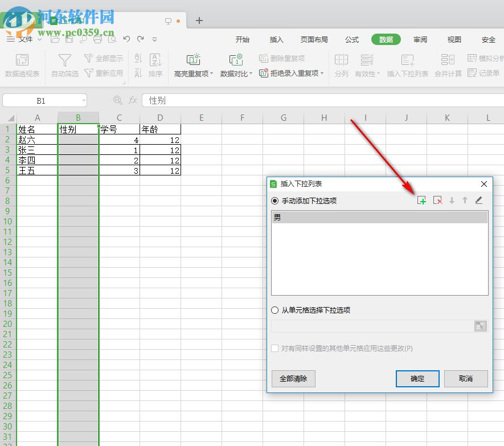
Task: Open the custom Sort tool (排序)
Action: [x=155, y=66]
